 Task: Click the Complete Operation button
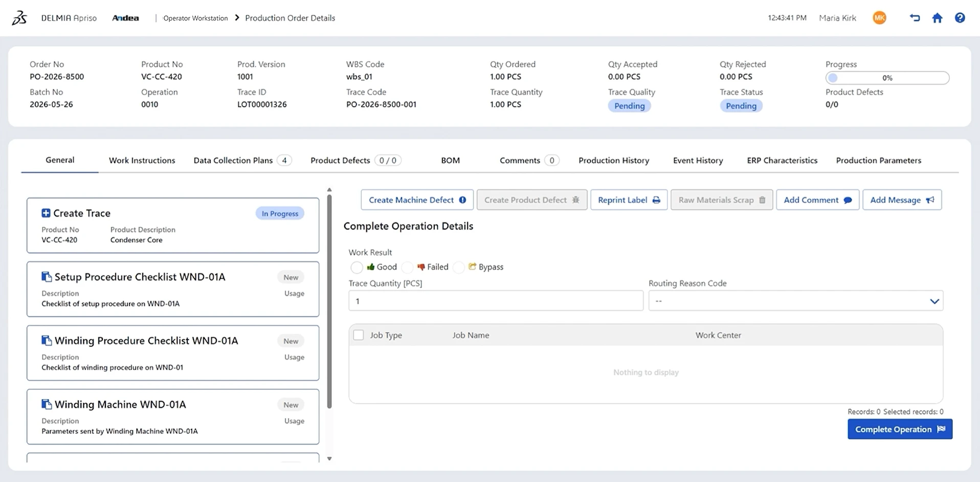900,429
